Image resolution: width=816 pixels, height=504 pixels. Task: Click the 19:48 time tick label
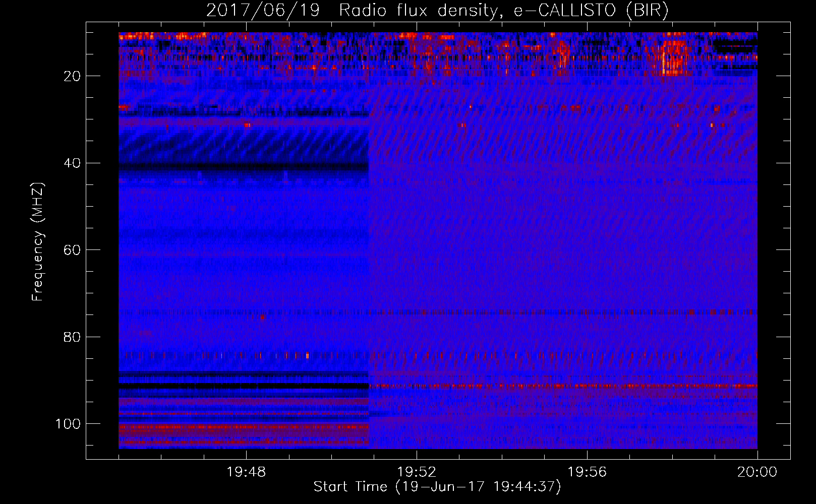246,472
